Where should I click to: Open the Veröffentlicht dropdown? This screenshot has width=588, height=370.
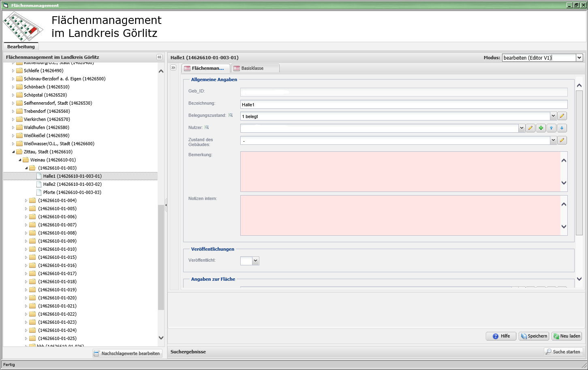255,261
